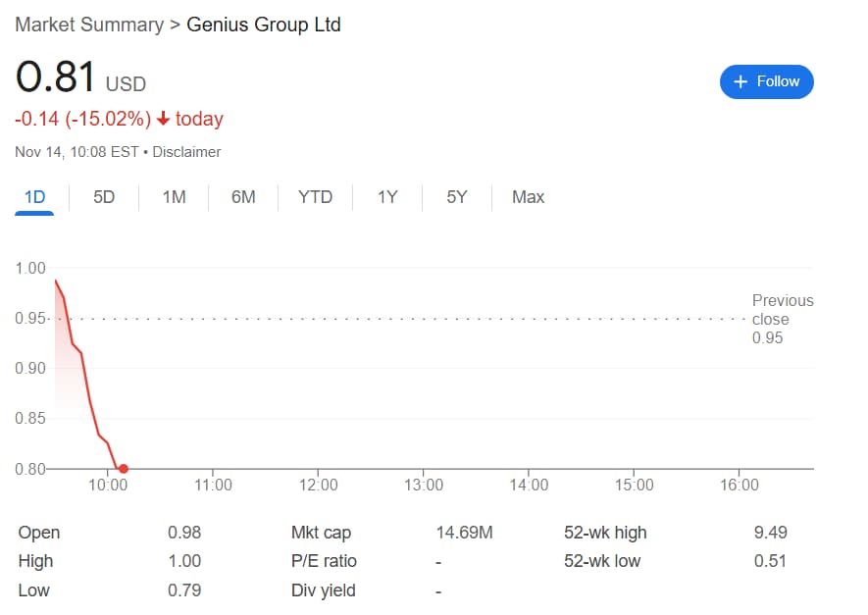Screen dimensions: 868x615
Task: Click the Genius Group Ltd title
Action: point(264,25)
